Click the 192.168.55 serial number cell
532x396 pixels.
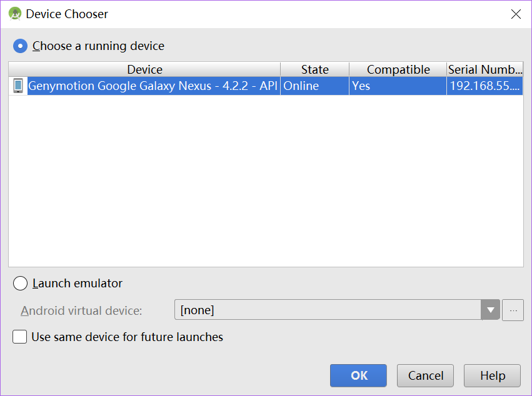click(485, 86)
